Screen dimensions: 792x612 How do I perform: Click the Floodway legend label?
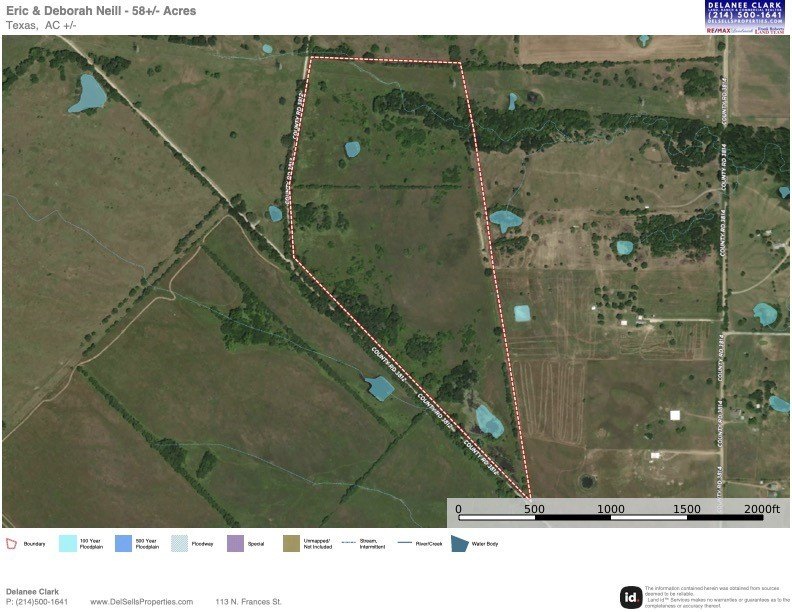(202, 544)
